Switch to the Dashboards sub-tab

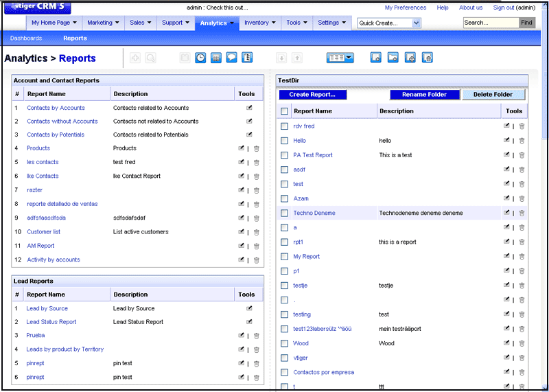pos(26,38)
